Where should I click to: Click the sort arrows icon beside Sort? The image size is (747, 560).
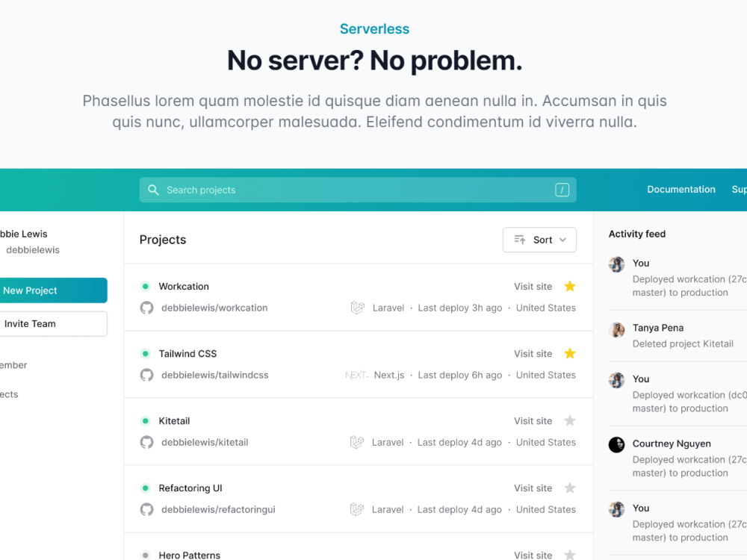click(x=520, y=240)
